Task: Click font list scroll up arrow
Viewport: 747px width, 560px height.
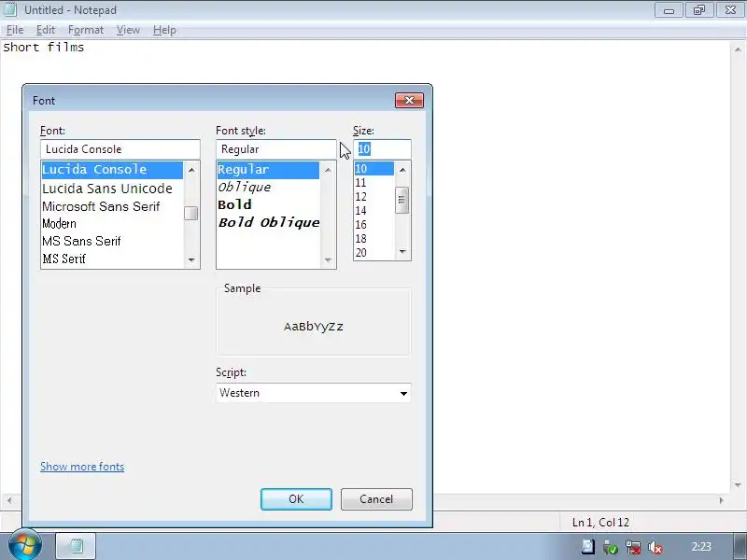Action: (x=191, y=170)
